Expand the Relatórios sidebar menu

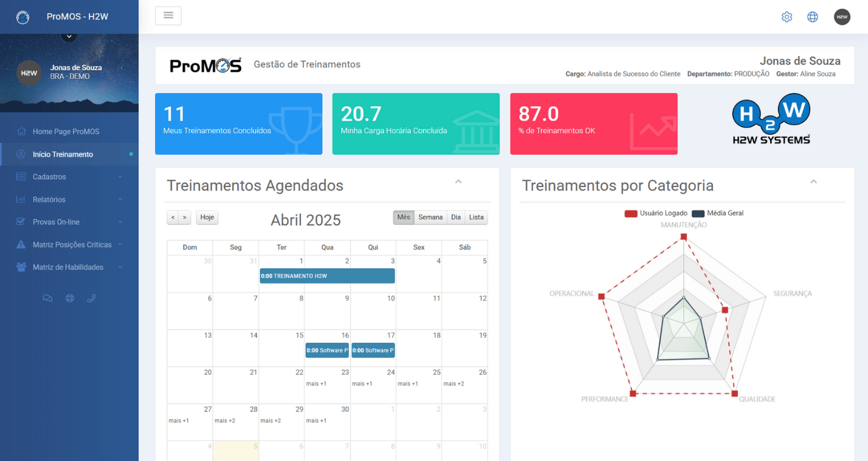(x=69, y=199)
